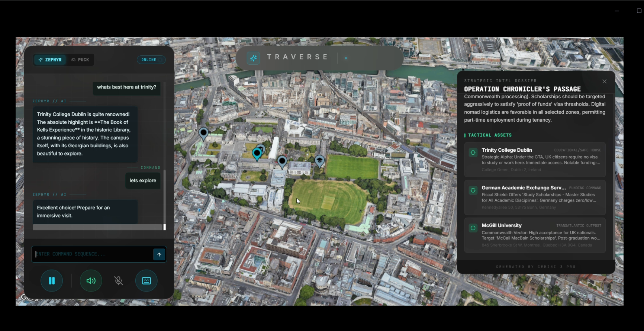Viewport: 644px width, 331px height.
Task: Click the German Academic Exchange target icon
Action: (x=473, y=190)
